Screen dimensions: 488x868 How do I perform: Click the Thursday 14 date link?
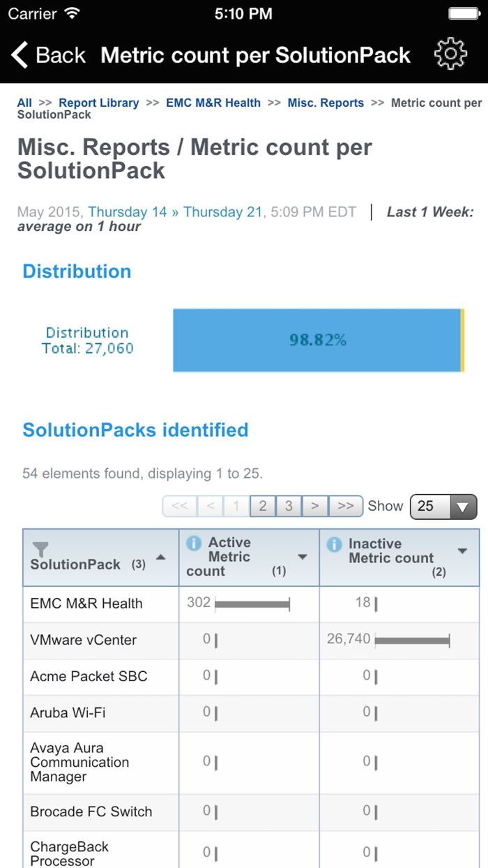pyautogui.click(x=125, y=211)
